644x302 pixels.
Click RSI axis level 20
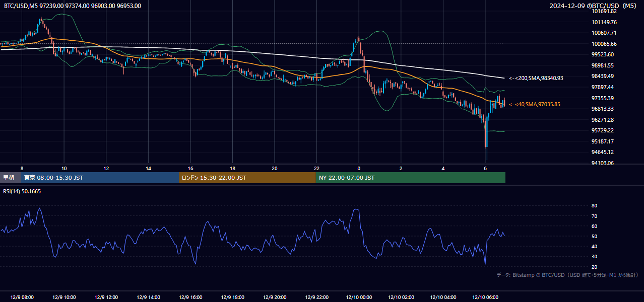point(595,267)
